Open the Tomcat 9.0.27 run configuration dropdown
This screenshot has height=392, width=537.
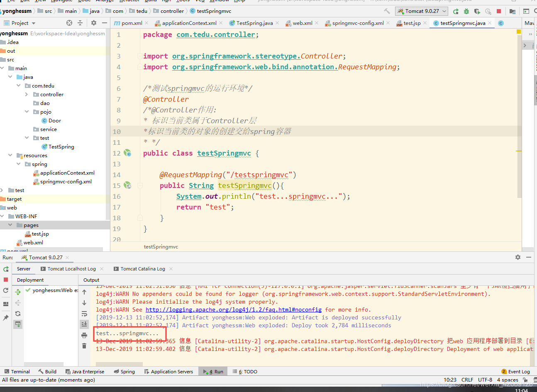pos(422,11)
